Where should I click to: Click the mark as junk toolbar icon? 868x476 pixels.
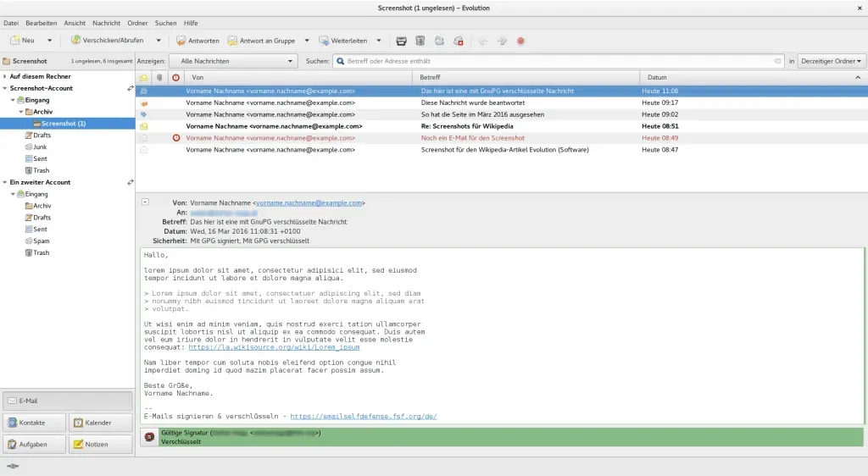[439, 41]
